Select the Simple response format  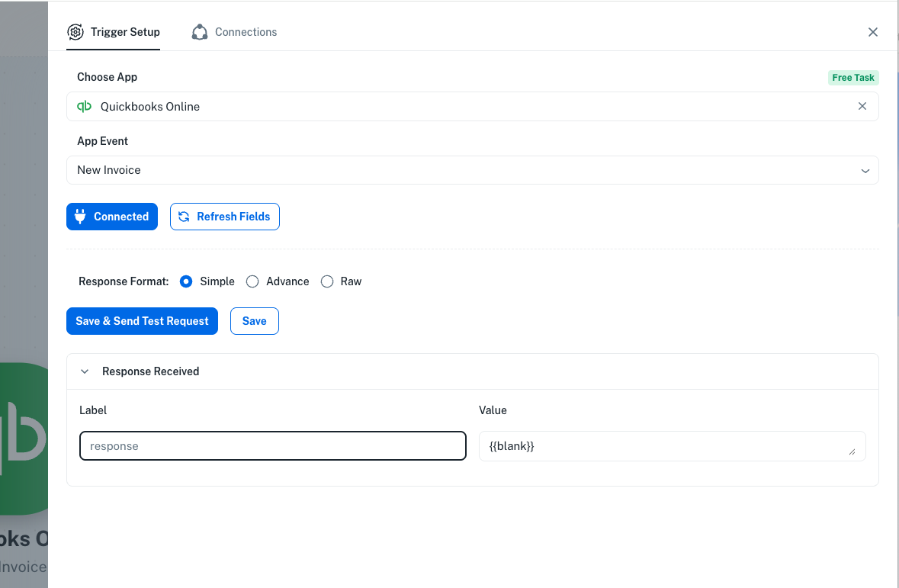(186, 281)
